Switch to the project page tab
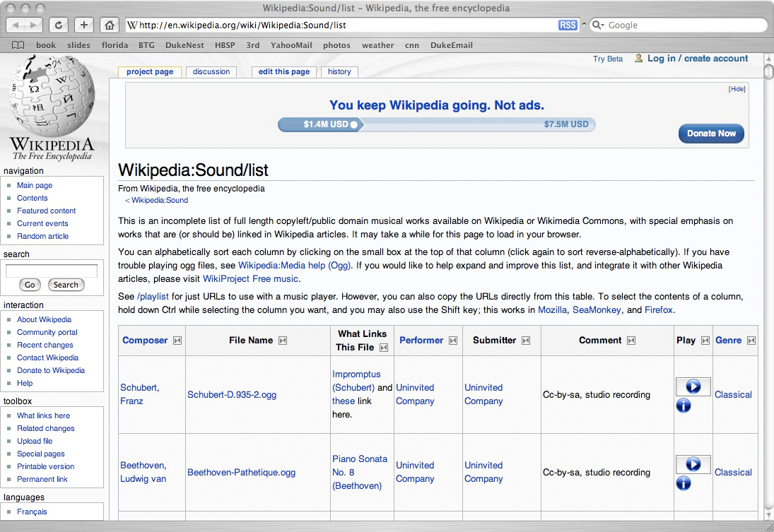This screenshot has height=532, width=774. click(150, 71)
